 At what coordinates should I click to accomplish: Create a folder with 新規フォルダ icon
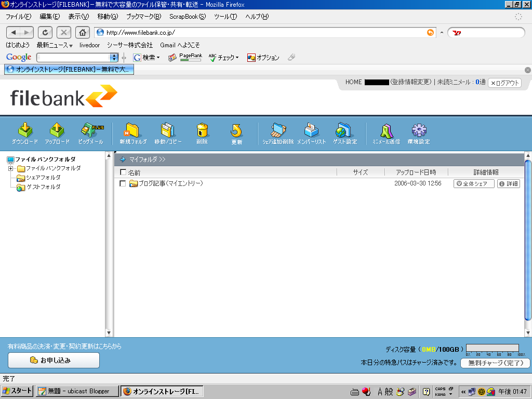tap(133, 133)
